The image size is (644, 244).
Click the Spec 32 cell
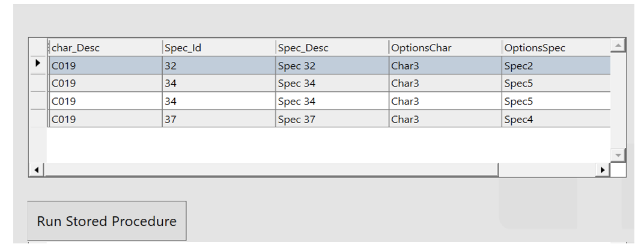click(x=332, y=66)
